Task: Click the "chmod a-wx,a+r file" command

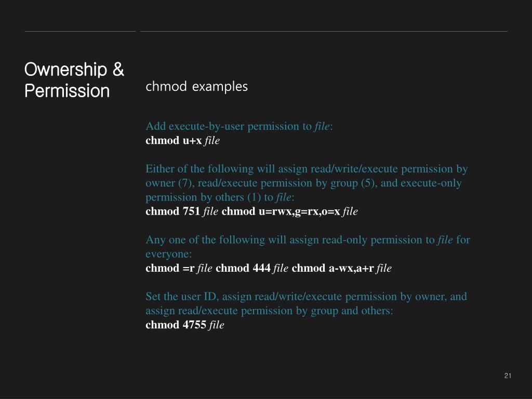Action: pos(342,269)
